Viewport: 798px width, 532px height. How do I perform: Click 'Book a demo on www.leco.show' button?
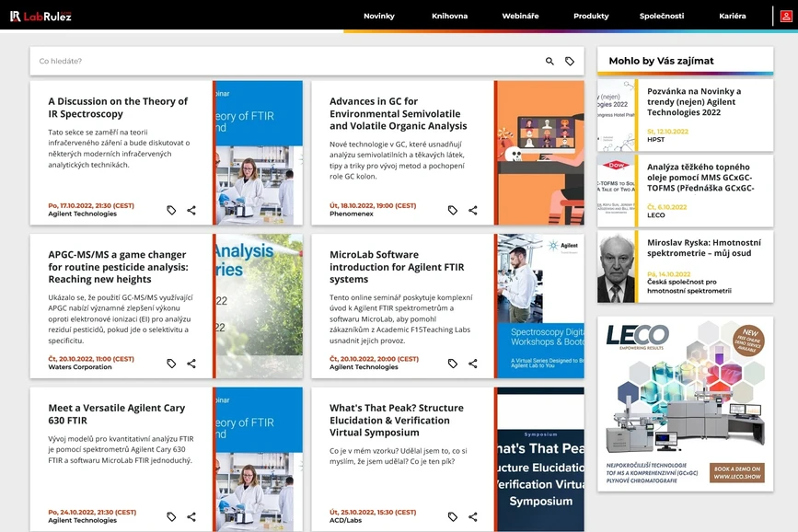(x=737, y=473)
